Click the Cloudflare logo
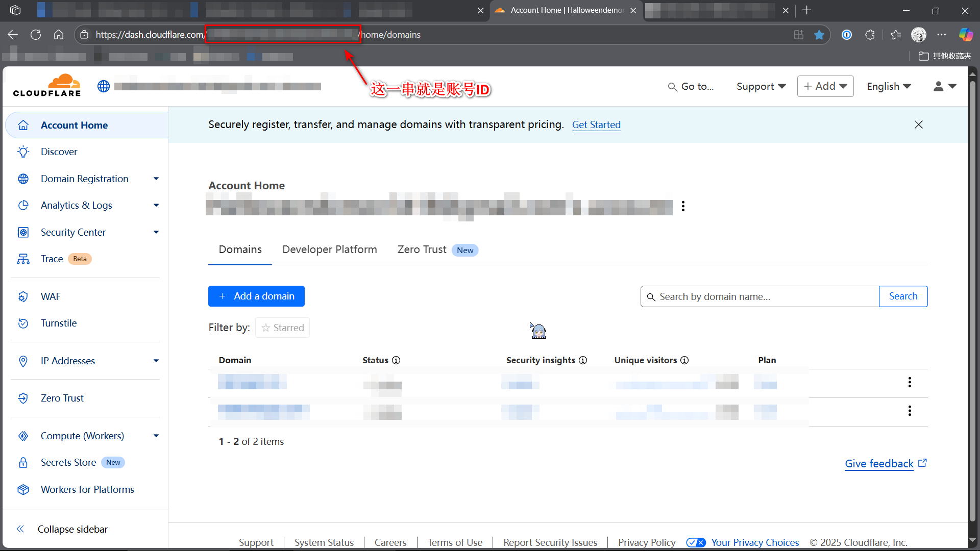The width and height of the screenshot is (980, 551). coord(47,86)
